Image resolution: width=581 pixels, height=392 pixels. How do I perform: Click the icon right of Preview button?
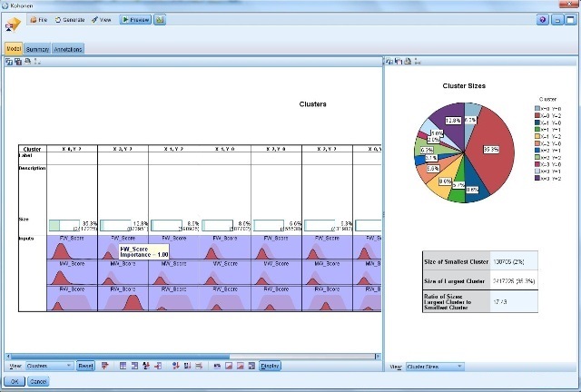(161, 18)
